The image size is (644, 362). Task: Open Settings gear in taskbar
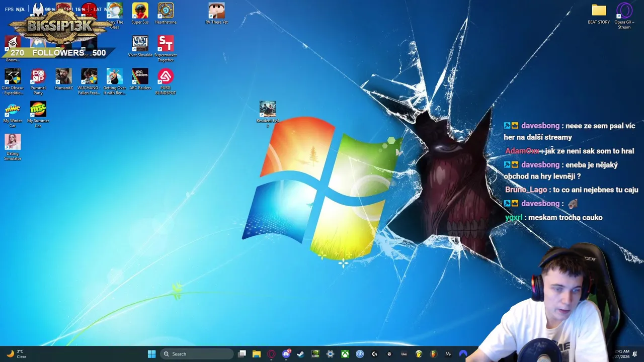[x=330, y=354]
